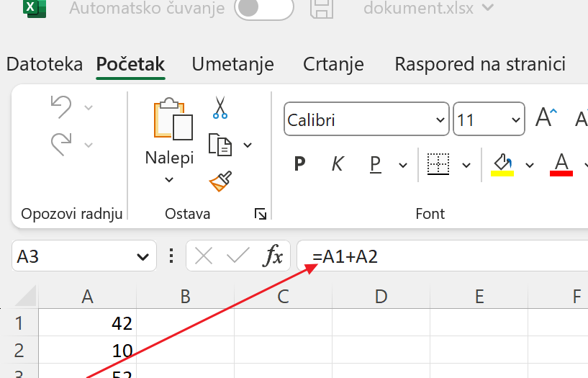
Task: Click the formula bar options dots
Action: click(x=171, y=256)
